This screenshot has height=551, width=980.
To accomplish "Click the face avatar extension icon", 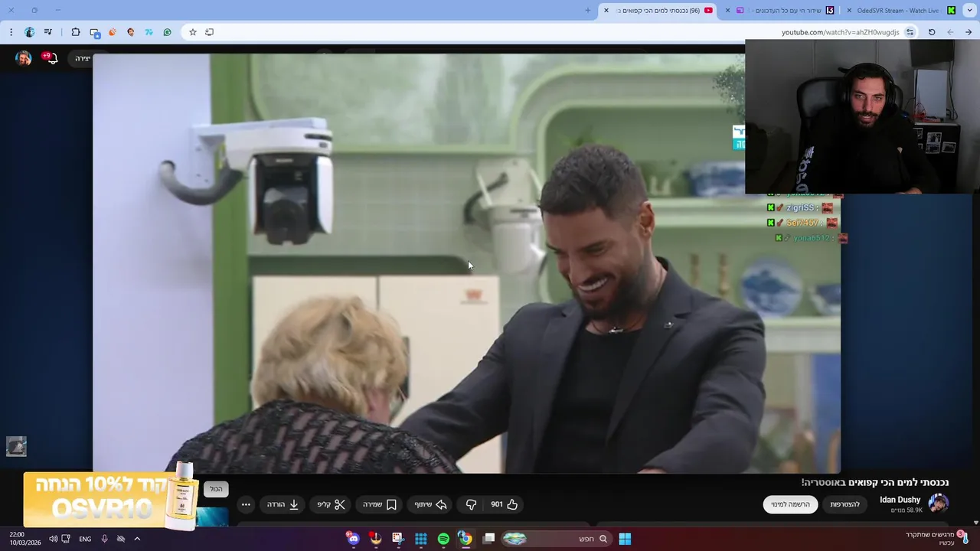I will tap(131, 32).
